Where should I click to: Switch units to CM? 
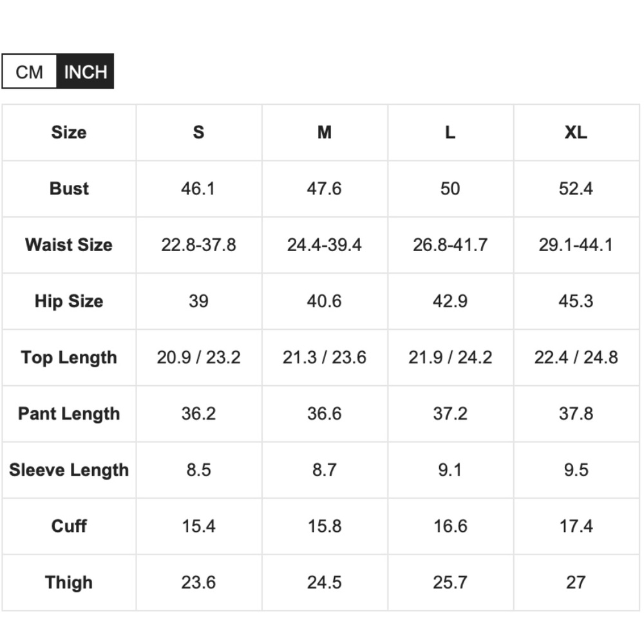coord(29,71)
